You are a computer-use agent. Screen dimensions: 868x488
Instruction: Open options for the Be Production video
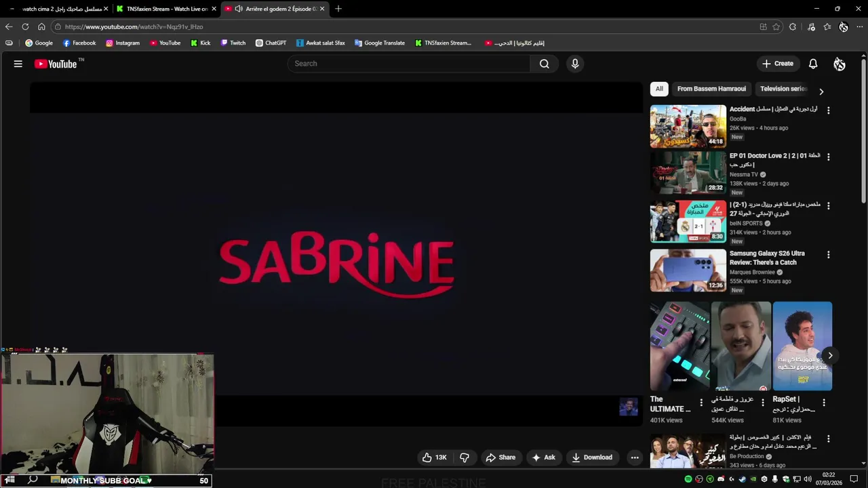coord(828,439)
